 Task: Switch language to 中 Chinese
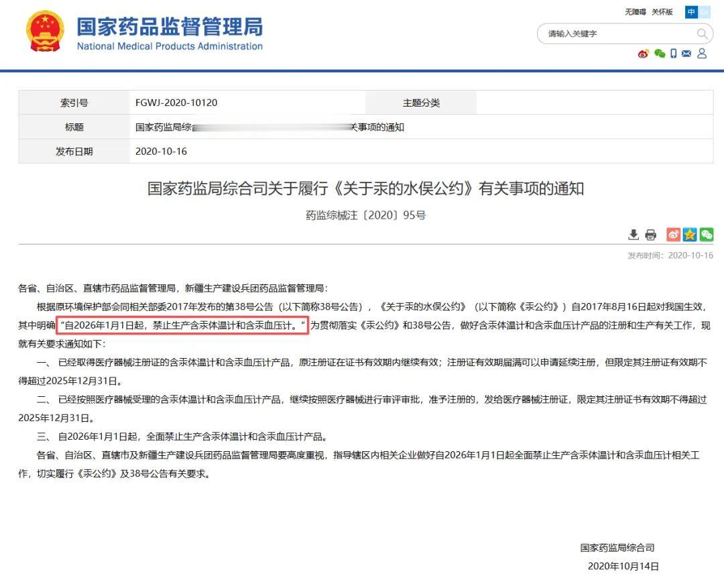point(691,12)
